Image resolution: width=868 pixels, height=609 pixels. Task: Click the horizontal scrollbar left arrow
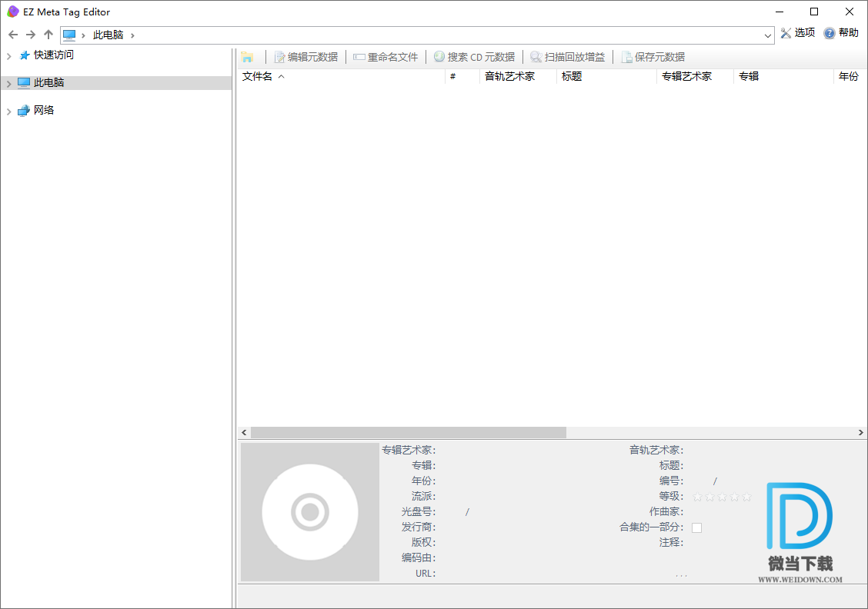pos(244,433)
